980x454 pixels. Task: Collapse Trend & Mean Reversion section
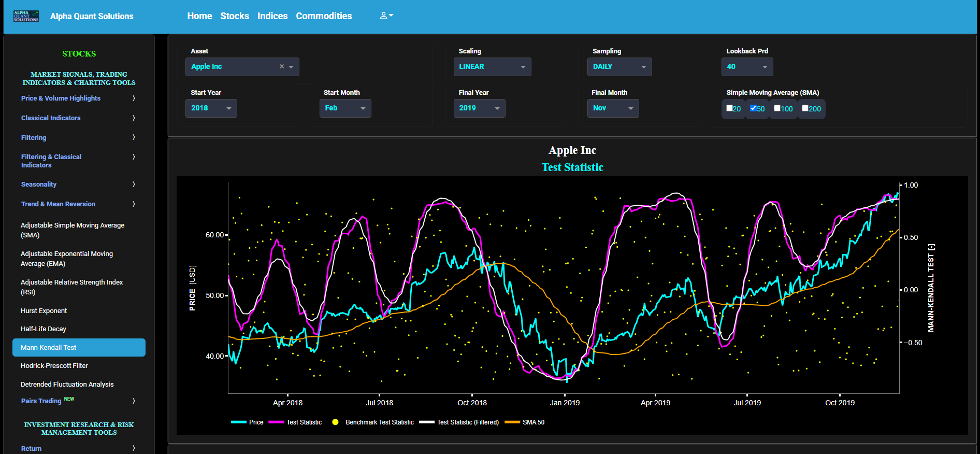click(78, 204)
